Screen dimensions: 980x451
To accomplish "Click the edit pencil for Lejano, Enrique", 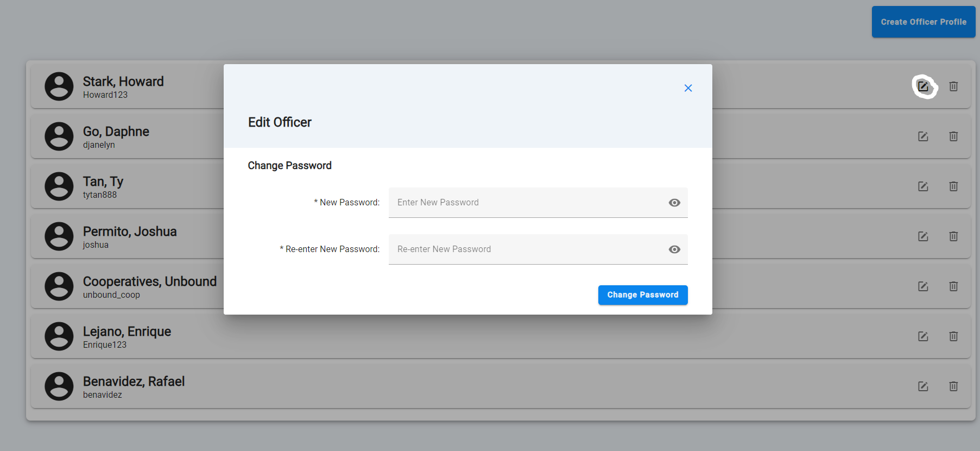I will coord(923,336).
